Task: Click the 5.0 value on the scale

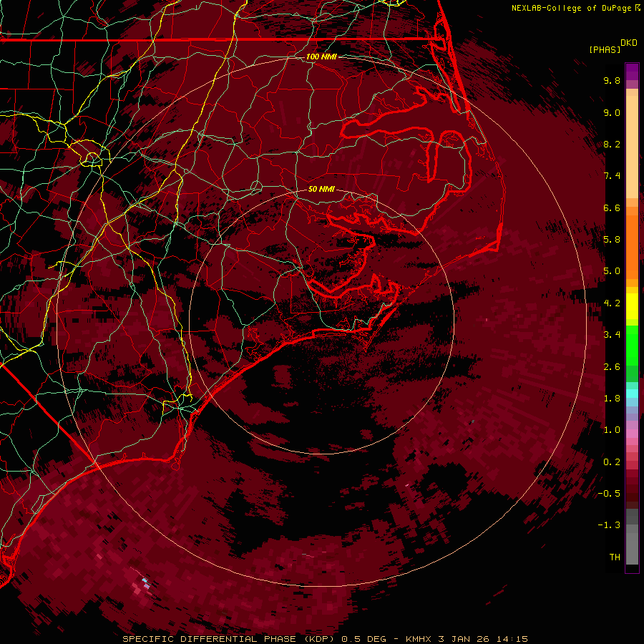Action: click(612, 271)
